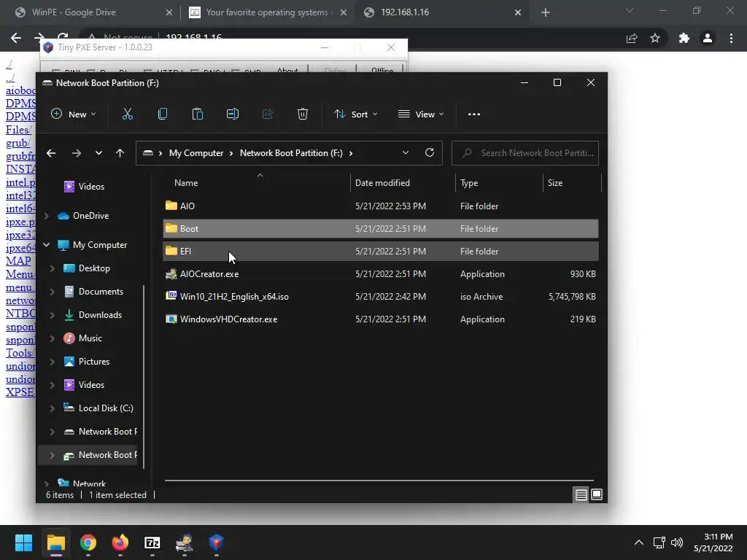The width and height of the screenshot is (747, 560).
Task: Refresh the Network Boot Partition folder
Action: [x=429, y=153]
